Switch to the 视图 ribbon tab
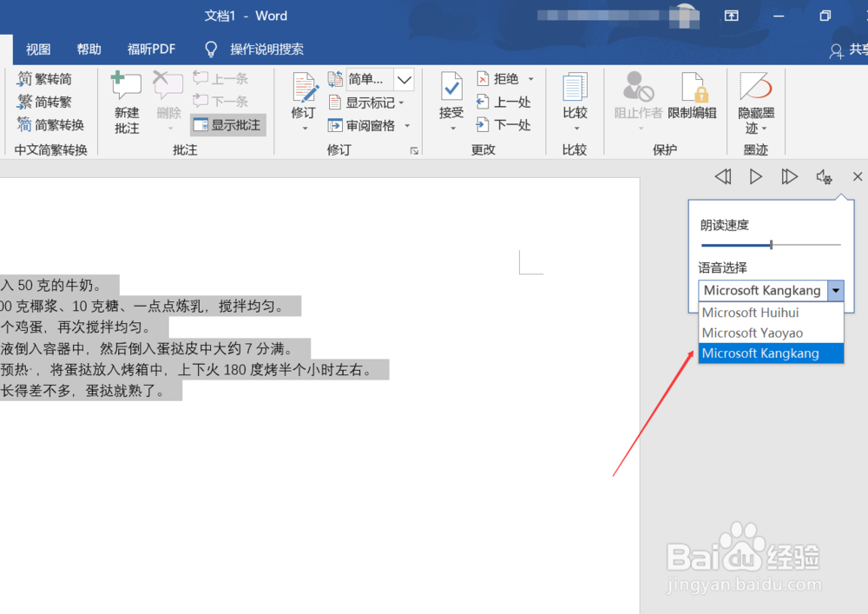Viewport: 868px width, 614px height. [x=38, y=50]
